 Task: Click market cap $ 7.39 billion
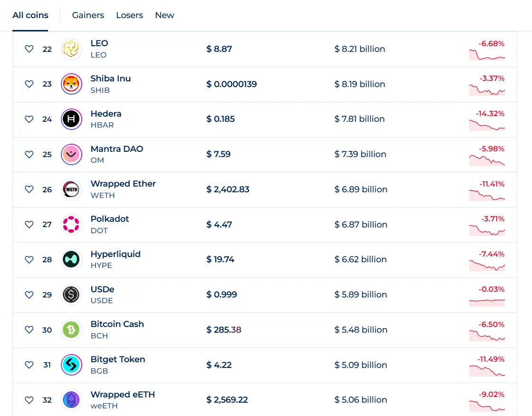(360, 154)
